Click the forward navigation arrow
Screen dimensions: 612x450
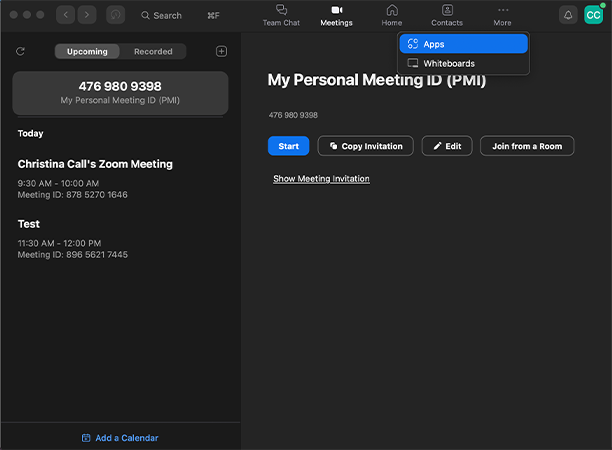tap(87, 15)
